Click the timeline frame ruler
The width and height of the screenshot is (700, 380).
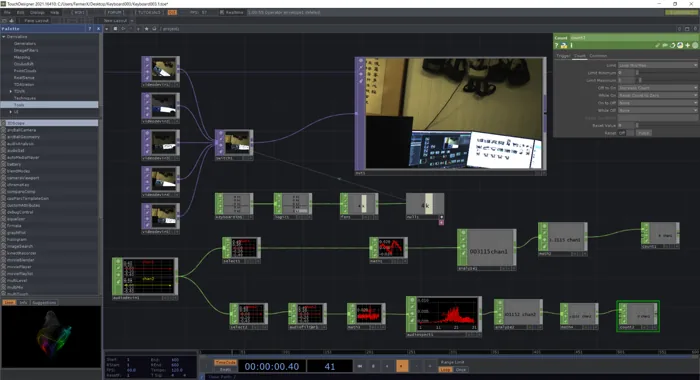point(449,352)
